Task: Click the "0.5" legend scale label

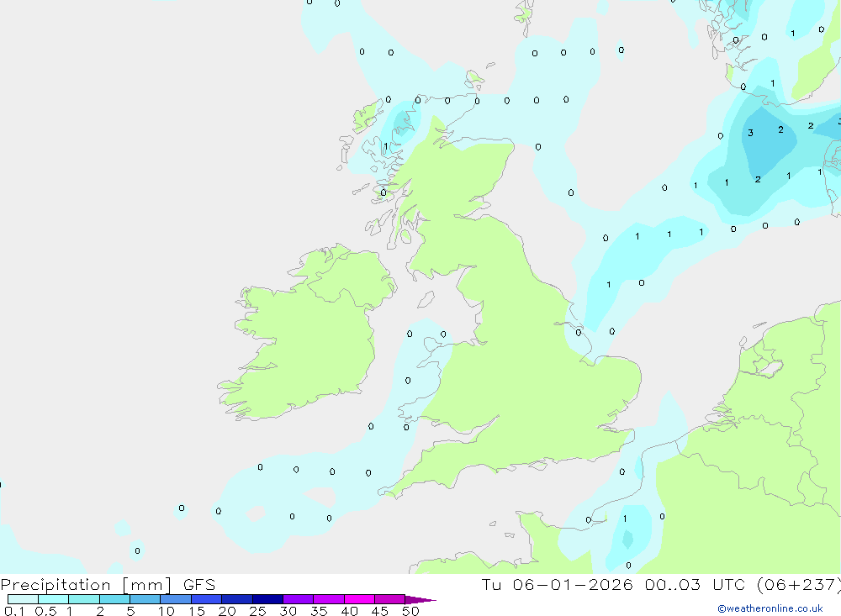Action: click(x=45, y=611)
